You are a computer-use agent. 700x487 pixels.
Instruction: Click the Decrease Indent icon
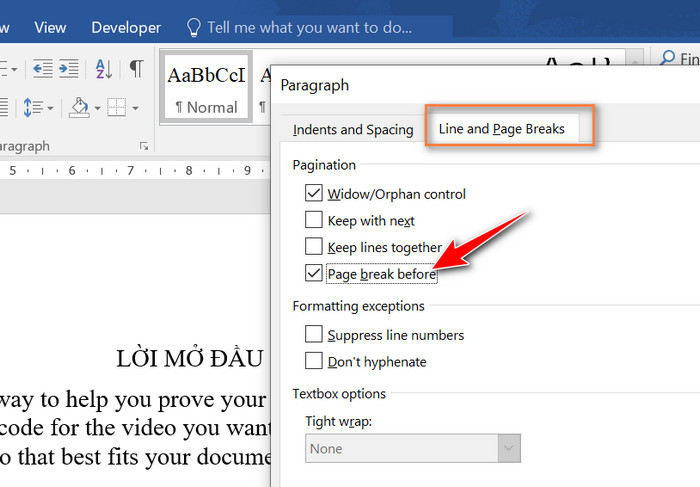[x=42, y=68]
